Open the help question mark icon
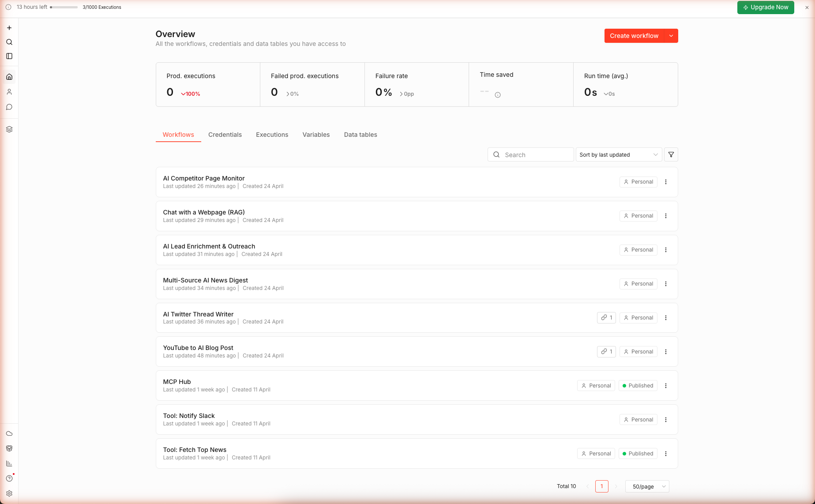 pos(9,478)
